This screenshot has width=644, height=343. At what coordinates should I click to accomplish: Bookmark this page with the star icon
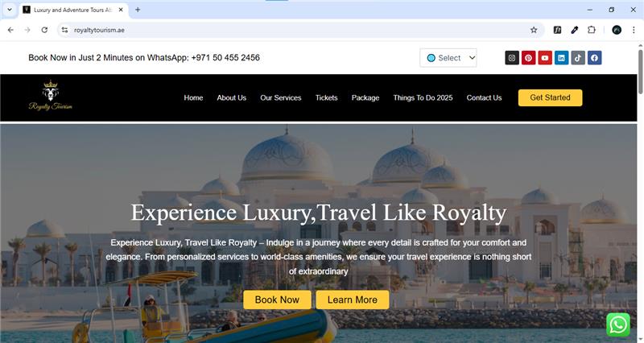point(534,30)
